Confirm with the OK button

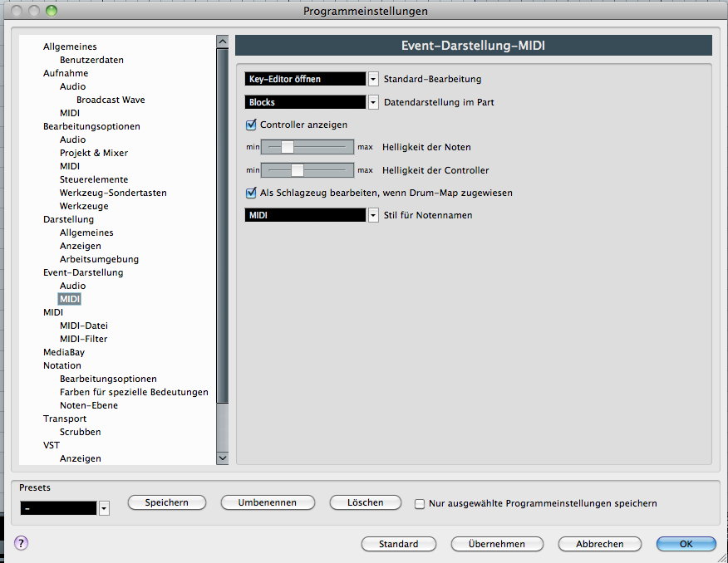click(686, 544)
